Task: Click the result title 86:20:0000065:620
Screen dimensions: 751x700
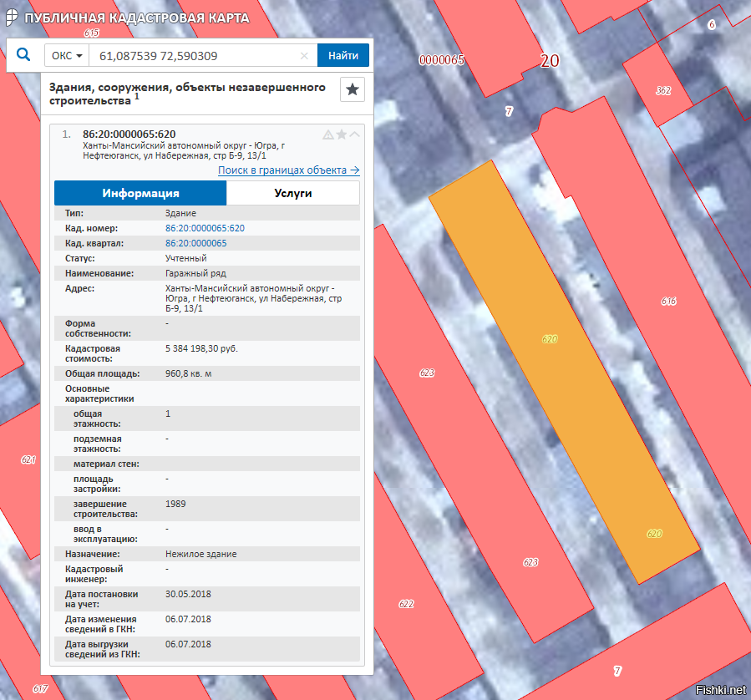Action: coord(129,134)
